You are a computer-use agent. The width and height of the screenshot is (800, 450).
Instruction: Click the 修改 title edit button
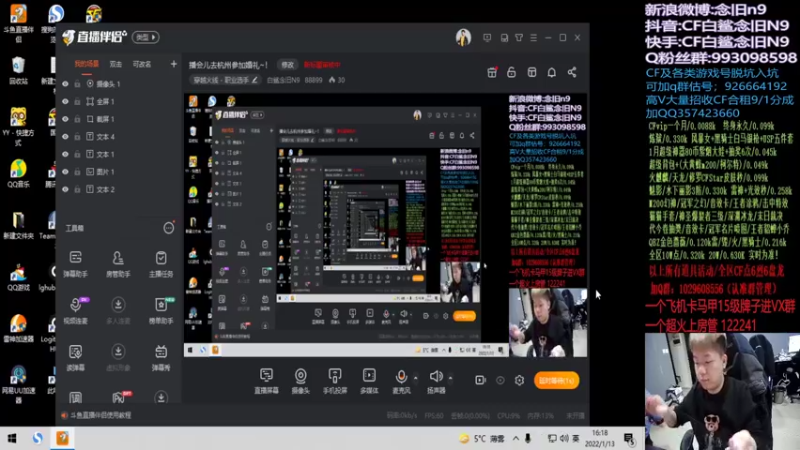288,65
